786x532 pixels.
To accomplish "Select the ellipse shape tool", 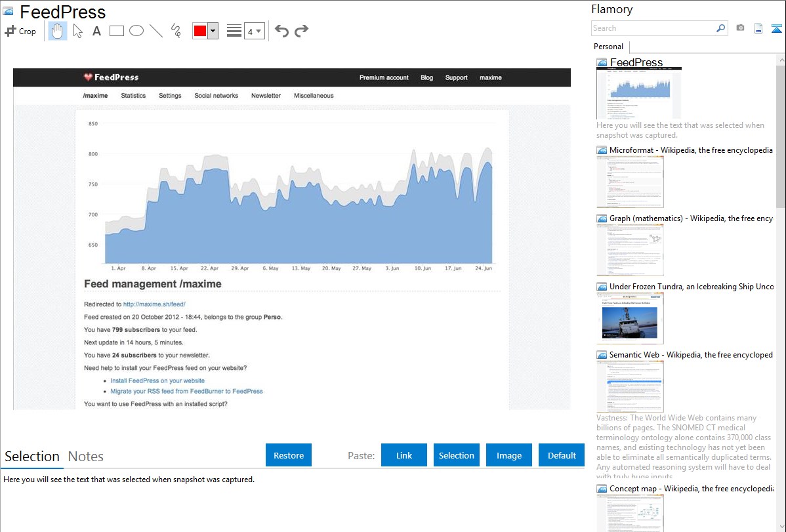I will (x=136, y=31).
